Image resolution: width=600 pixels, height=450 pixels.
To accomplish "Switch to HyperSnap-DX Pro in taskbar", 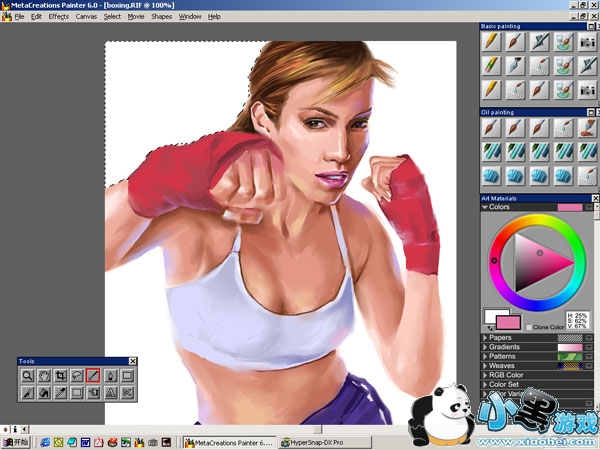I will click(317, 441).
